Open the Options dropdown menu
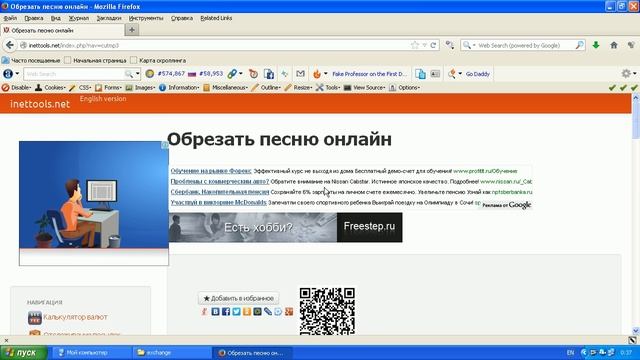 (x=404, y=87)
